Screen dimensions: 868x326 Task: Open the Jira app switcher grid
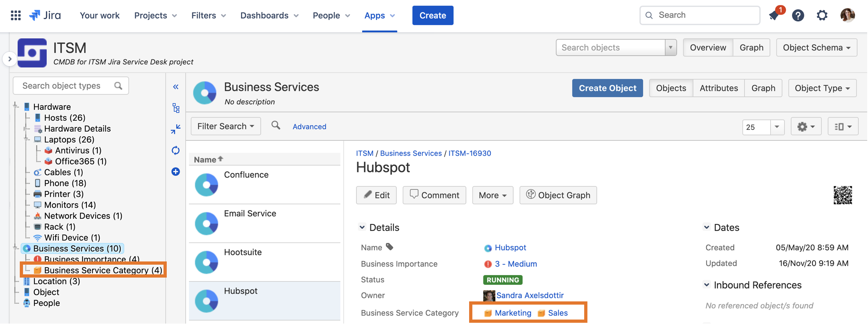tap(16, 15)
